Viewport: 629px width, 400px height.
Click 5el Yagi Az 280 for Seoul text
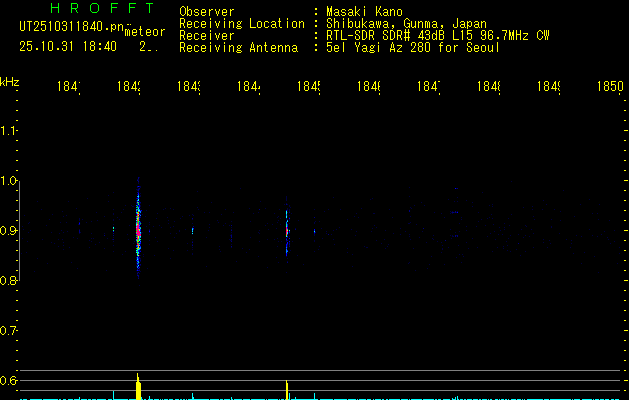point(413,48)
